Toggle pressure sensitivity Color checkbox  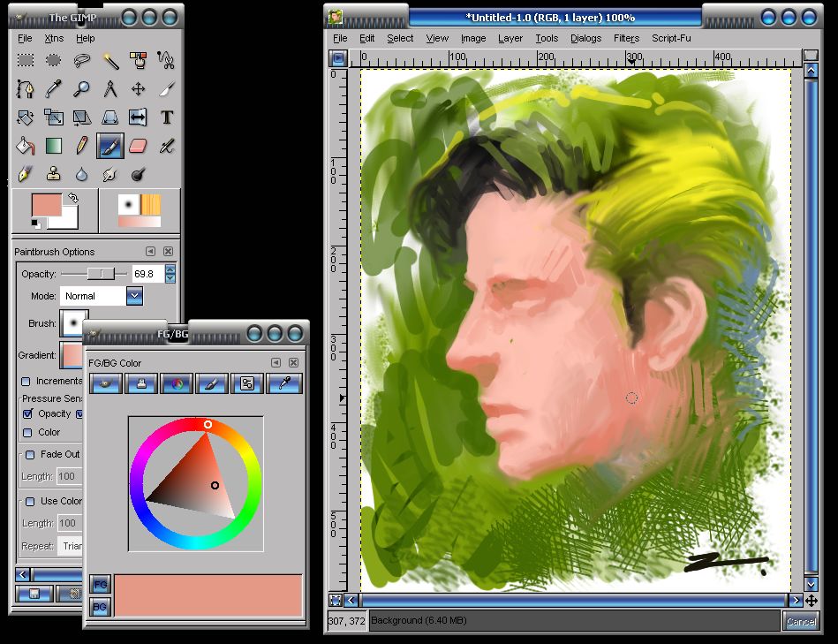[27, 432]
